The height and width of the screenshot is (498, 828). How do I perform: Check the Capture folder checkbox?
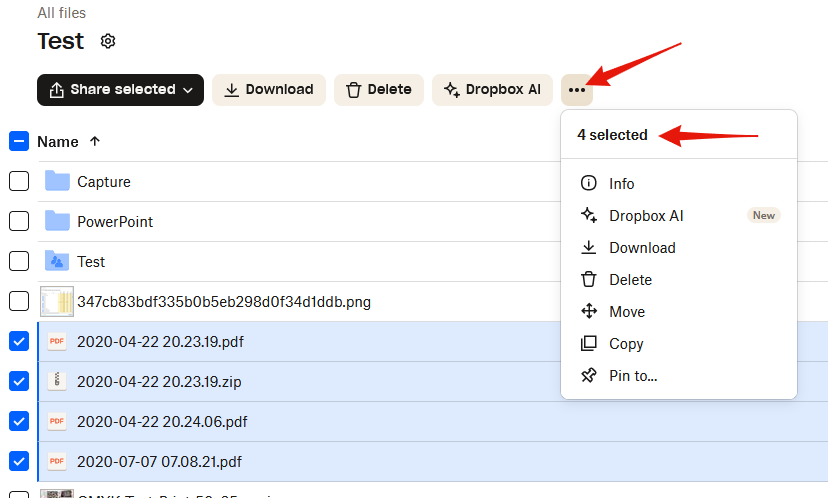pyautogui.click(x=19, y=181)
